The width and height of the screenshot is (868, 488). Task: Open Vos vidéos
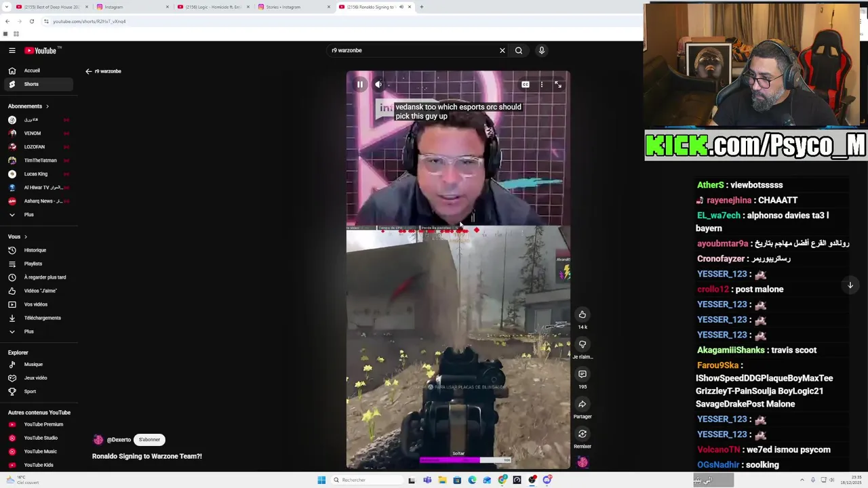tap(38, 304)
